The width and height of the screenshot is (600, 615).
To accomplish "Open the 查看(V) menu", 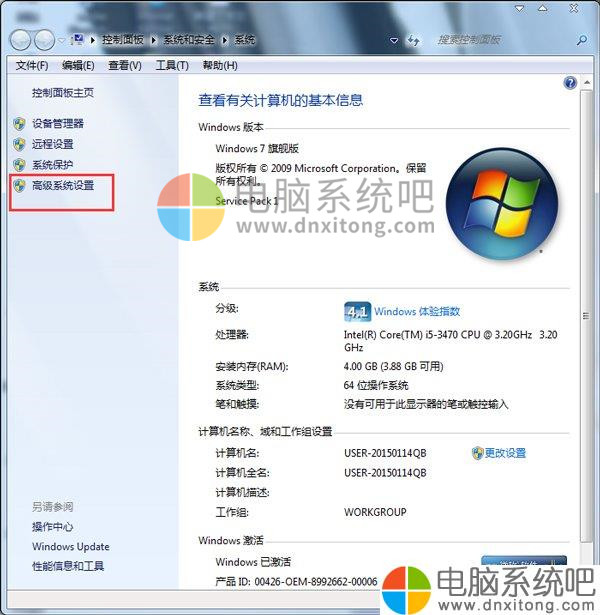I will [125, 66].
